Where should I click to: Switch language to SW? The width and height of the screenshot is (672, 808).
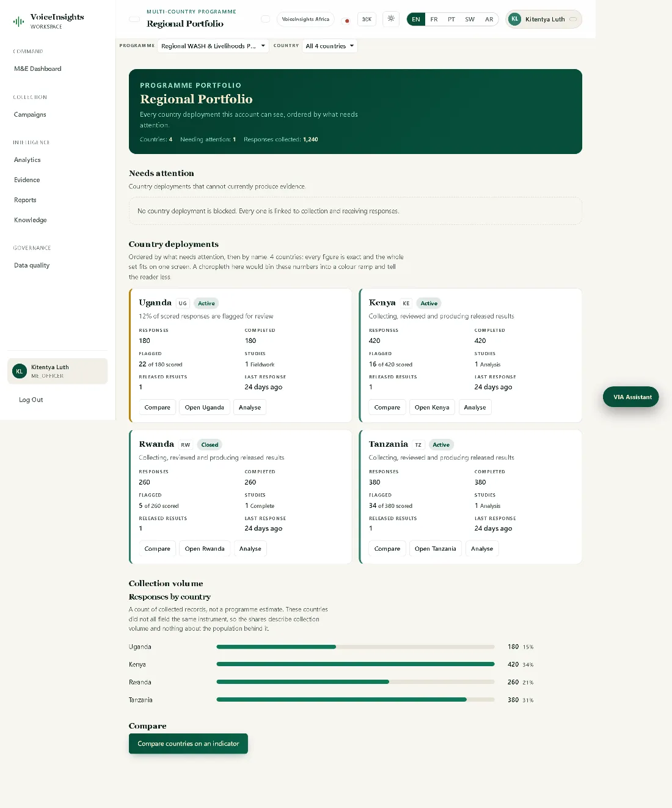click(470, 20)
